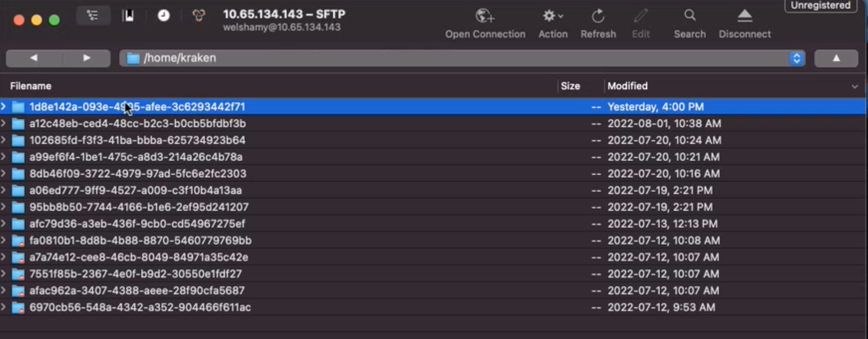This screenshot has height=339, width=868.
Task: Open the Action gear menu
Action: (x=552, y=16)
